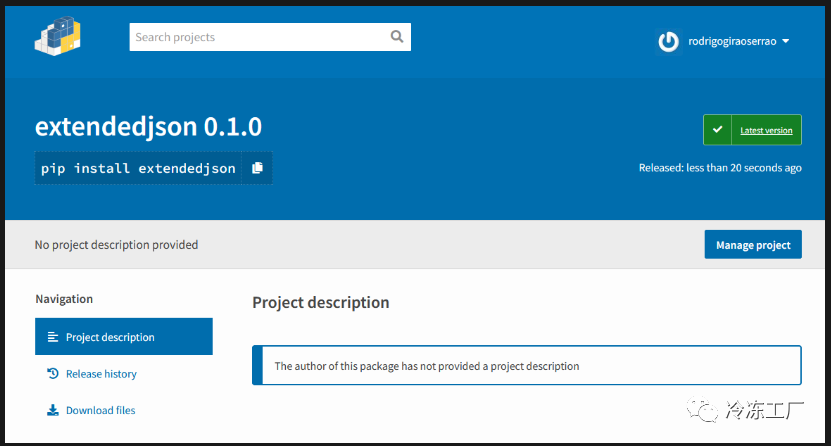Expand account menu via caret arrow
This screenshot has width=831, height=446.
[785, 41]
